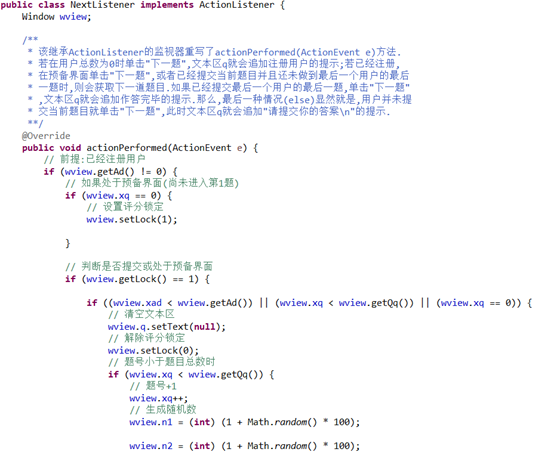Click the comment '// 解除评分锁定'
Screen dimensions: 554x452
click(146, 338)
